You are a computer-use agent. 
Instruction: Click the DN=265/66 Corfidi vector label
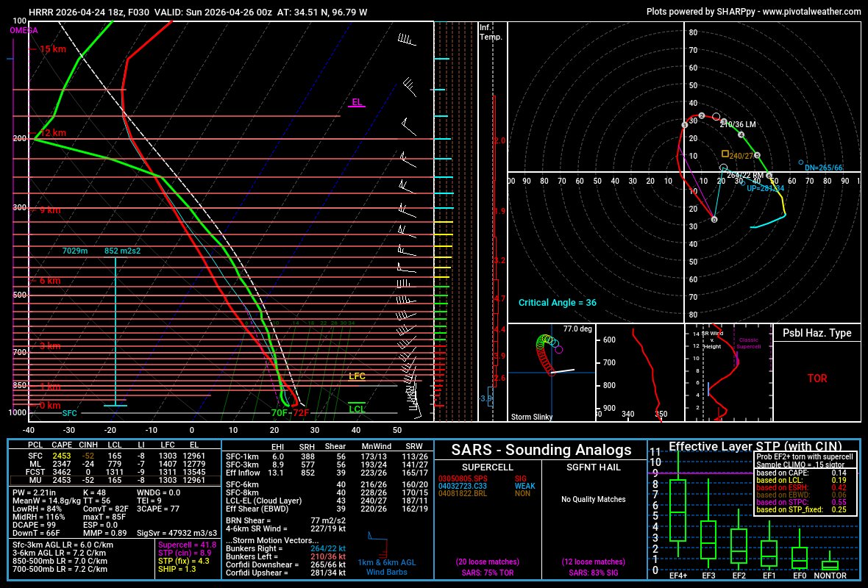point(824,168)
